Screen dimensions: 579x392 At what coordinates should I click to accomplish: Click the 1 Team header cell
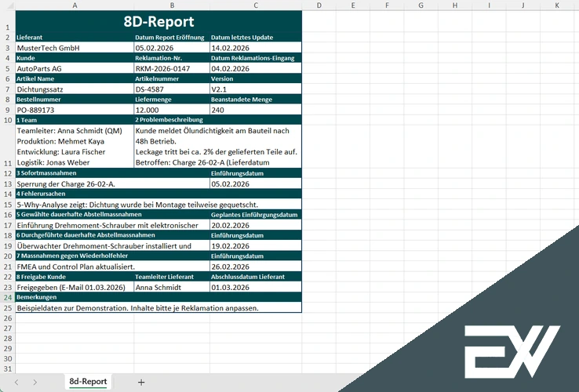point(75,120)
